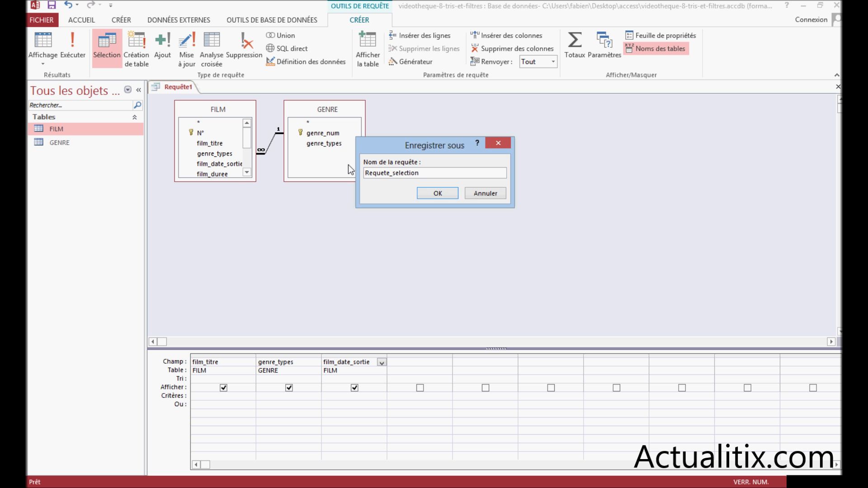
Task: Check Afficher box in fifth grid column
Action: (486, 388)
